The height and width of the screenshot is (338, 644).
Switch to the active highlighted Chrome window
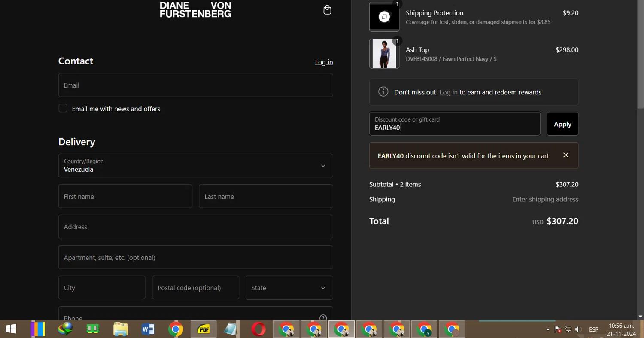click(x=342, y=329)
